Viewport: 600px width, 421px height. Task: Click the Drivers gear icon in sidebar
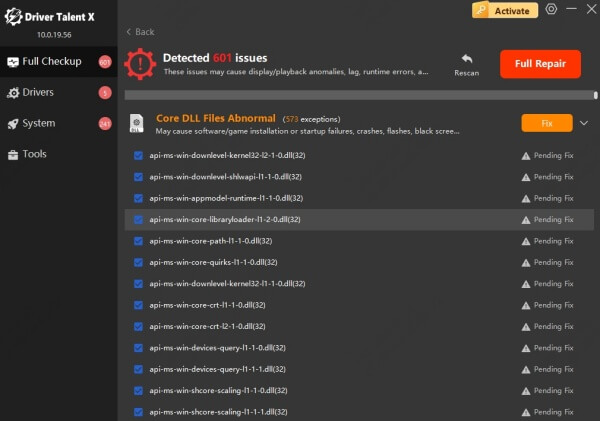pos(13,93)
